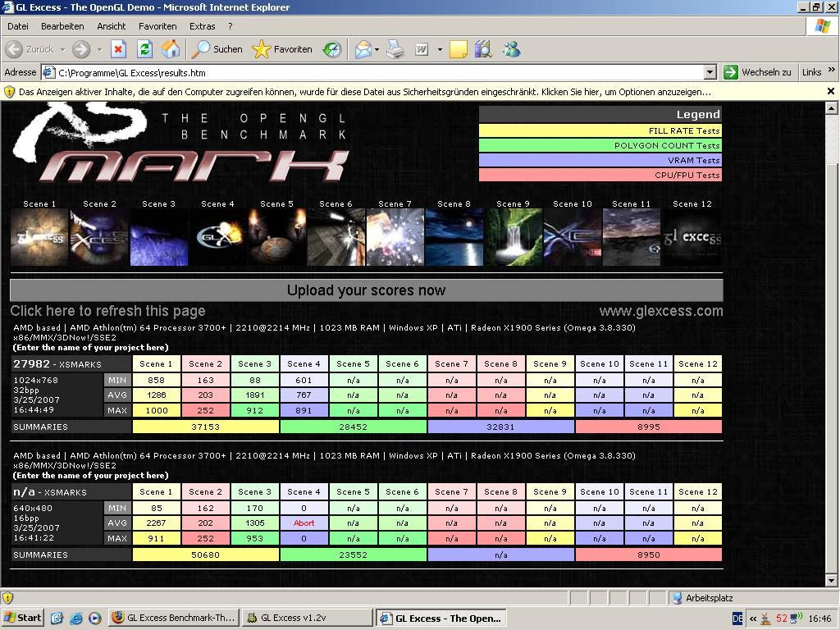Select the Scene 12 thumbnail
The width and height of the screenshot is (840, 630).
[692, 237]
